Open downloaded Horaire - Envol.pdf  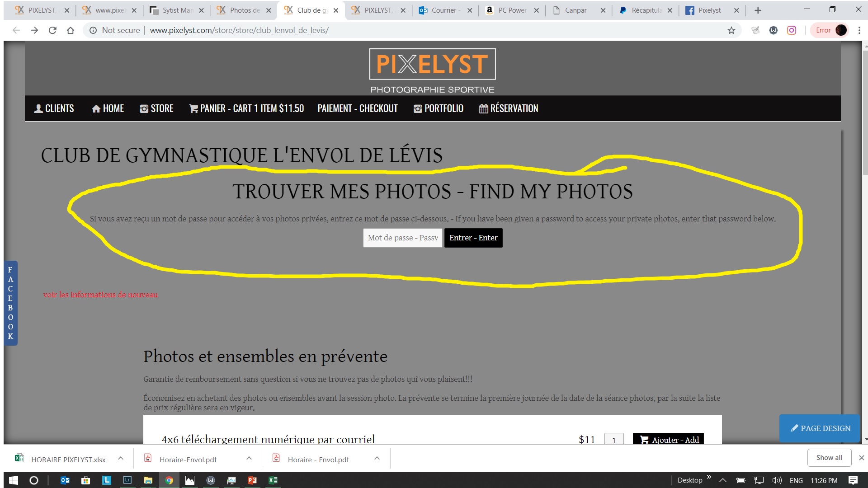[311, 459]
